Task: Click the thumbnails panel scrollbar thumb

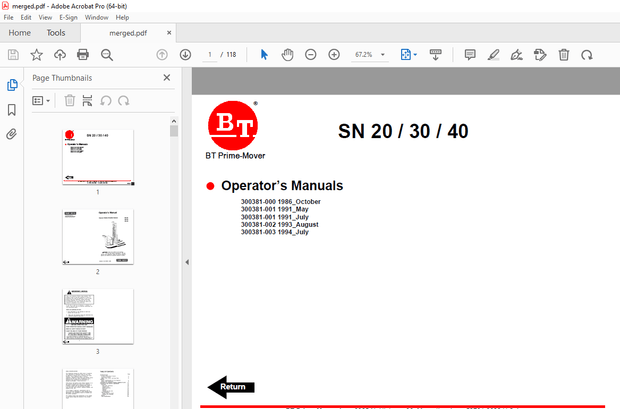Action: 174,131
